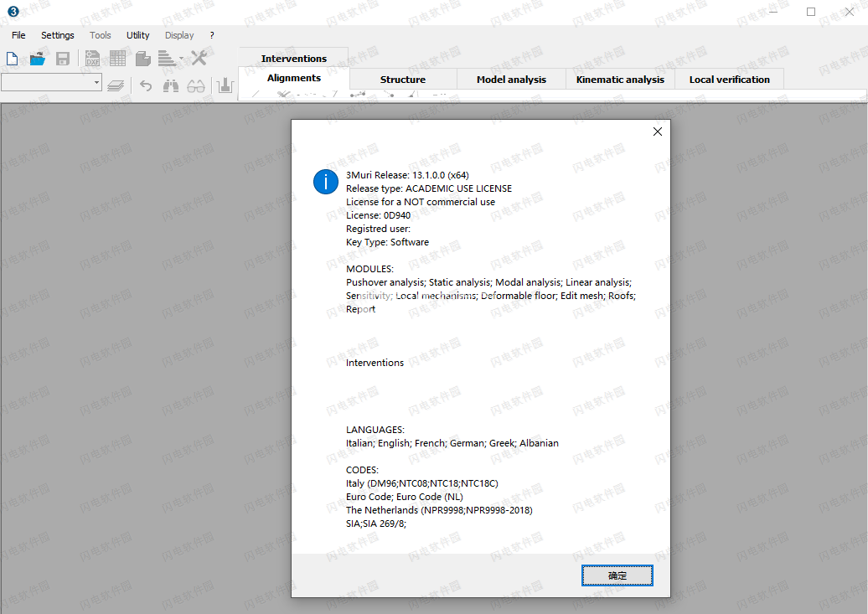Click the 'CODES:' heading
This screenshot has width=868, height=614.
pos(362,470)
